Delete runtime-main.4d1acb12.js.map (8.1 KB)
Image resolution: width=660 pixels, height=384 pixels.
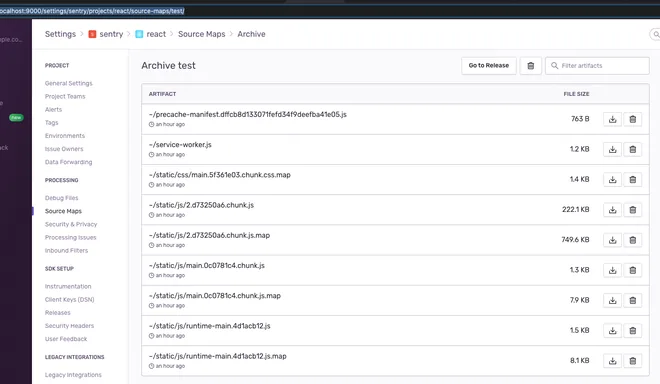tap(633, 361)
